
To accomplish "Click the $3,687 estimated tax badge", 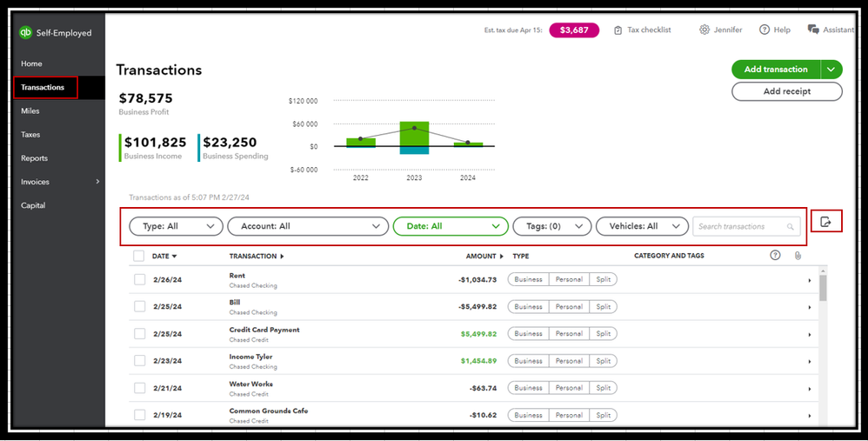I will 574,30.
